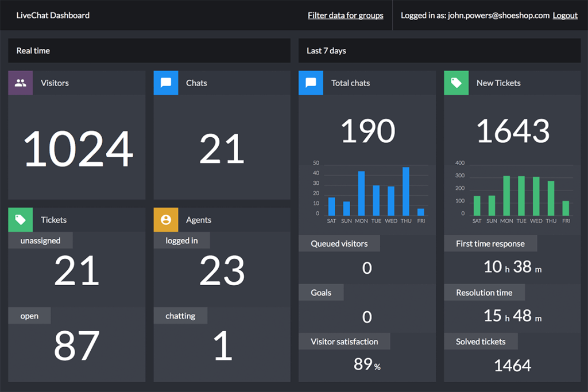The width and height of the screenshot is (588, 392).
Task: Click the Monday bar in Total chats chart
Action: (x=361, y=193)
